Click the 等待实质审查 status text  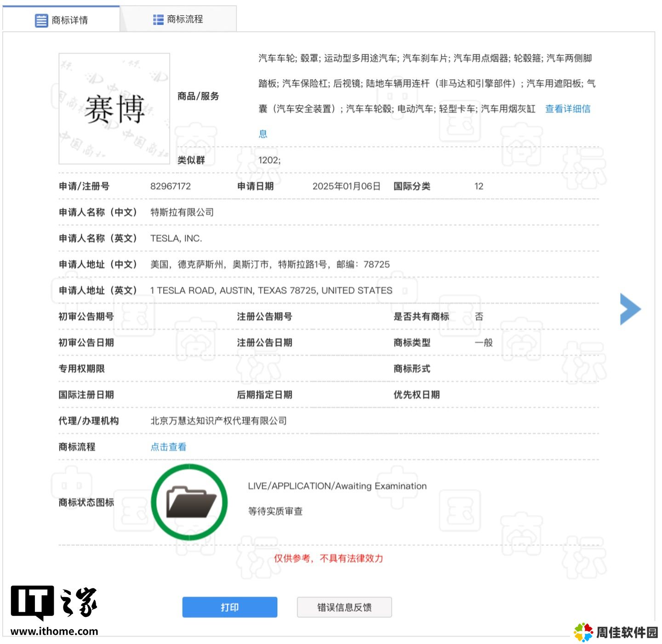click(275, 511)
